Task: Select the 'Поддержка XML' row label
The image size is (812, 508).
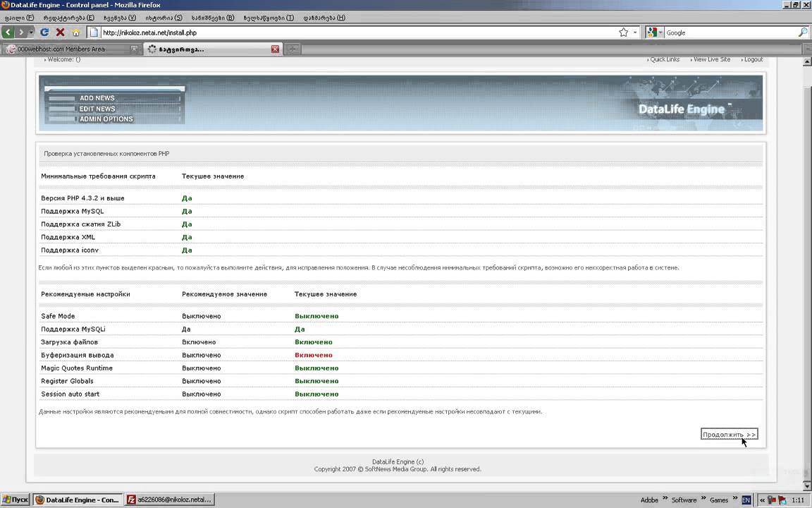Action: (x=68, y=237)
